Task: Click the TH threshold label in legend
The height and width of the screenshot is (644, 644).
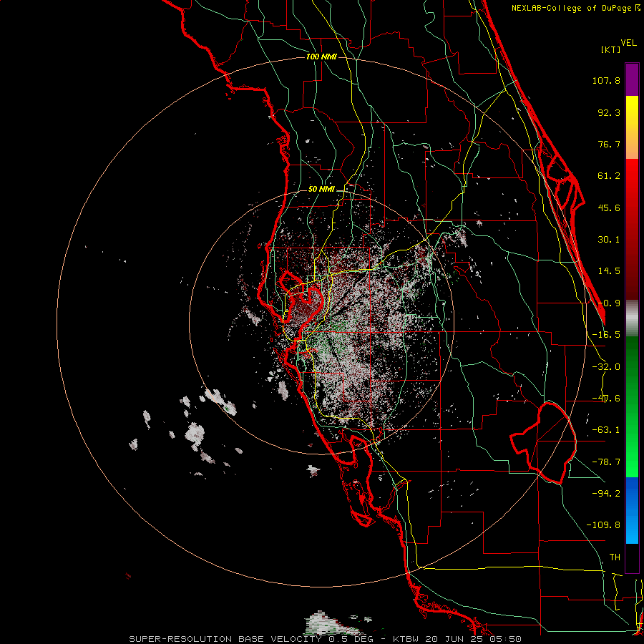Action: click(615, 557)
